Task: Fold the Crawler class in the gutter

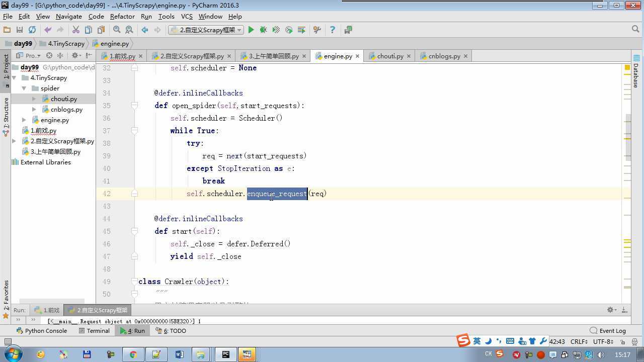Action: (134, 282)
